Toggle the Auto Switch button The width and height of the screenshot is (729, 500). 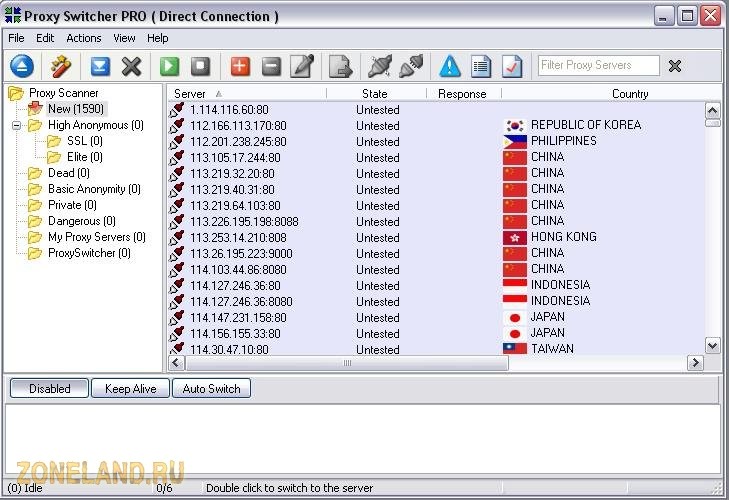pyautogui.click(x=212, y=388)
